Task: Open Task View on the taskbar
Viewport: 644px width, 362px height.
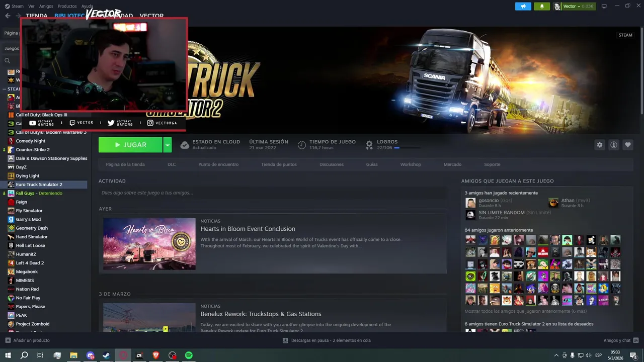Action: pos(40,355)
